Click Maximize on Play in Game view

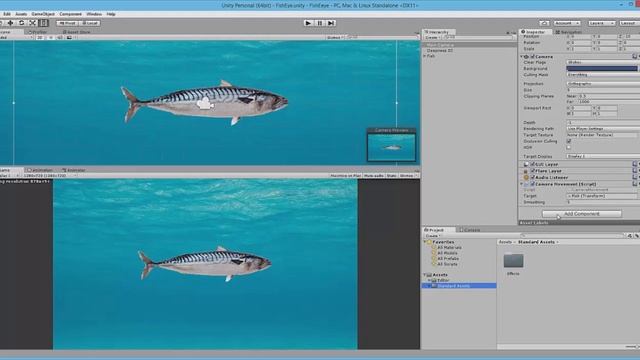tap(346, 176)
